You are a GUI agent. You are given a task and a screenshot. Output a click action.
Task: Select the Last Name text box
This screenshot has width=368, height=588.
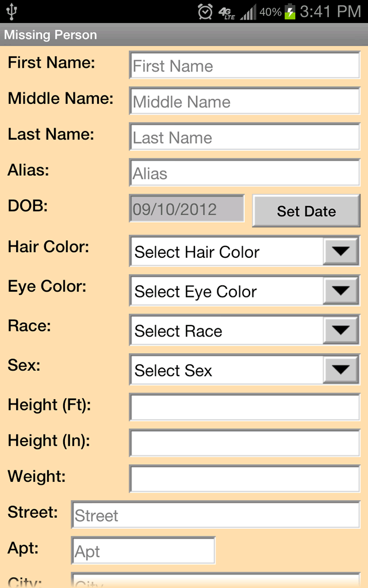point(244,138)
